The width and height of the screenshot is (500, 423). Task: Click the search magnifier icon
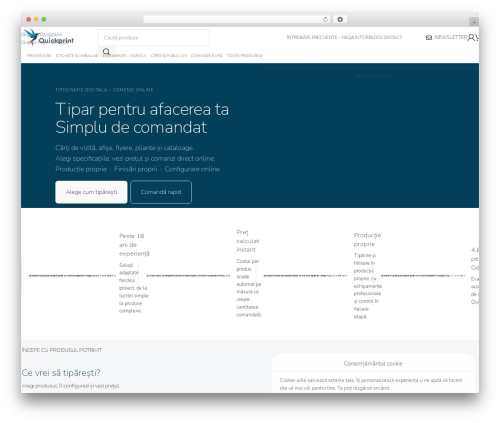click(x=106, y=52)
